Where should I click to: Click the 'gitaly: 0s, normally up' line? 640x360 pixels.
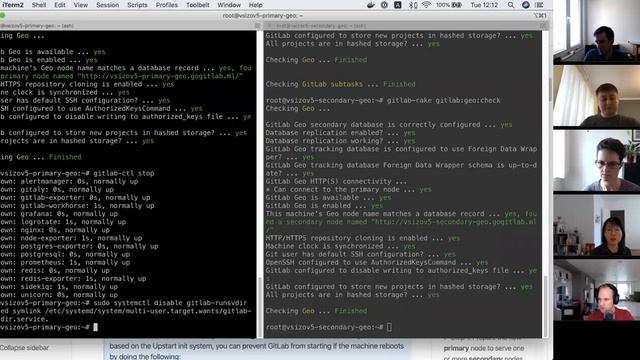pos(57,189)
